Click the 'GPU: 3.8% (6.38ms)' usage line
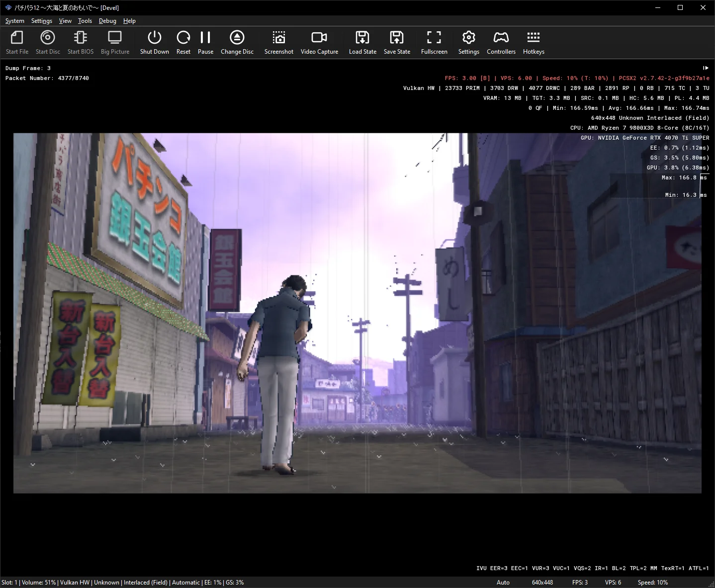Image resolution: width=715 pixels, height=588 pixels. 678,168
